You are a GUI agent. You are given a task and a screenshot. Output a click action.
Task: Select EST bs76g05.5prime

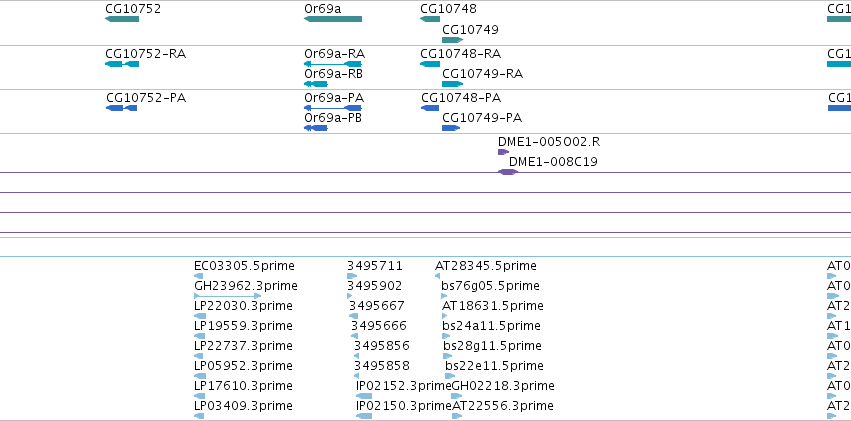tap(444, 296)
